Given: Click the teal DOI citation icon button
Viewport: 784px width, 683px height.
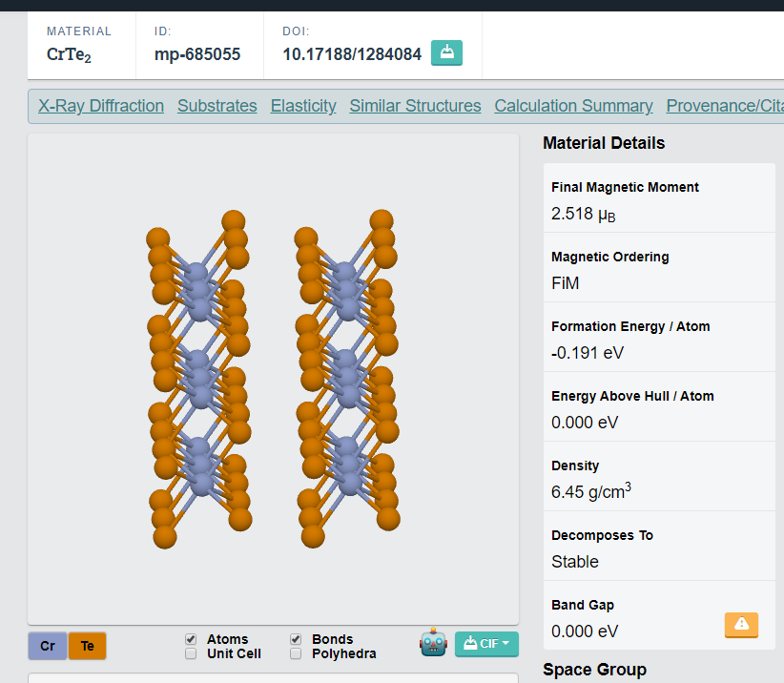Looking at the screenshot, I should tap(446, 53).
